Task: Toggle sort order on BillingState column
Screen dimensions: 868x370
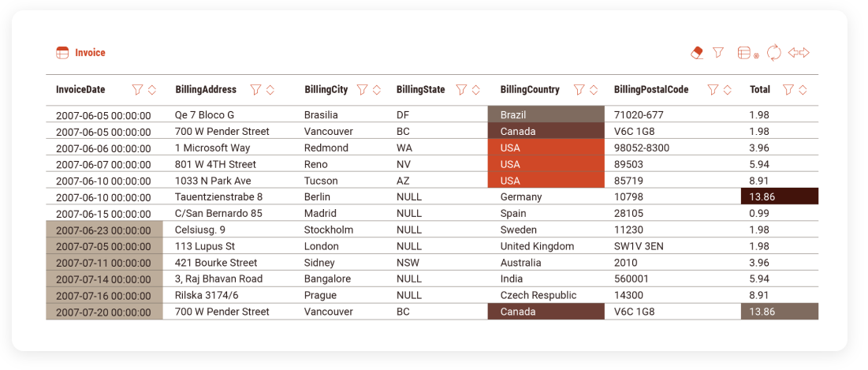Action: [x=475, y=90]
